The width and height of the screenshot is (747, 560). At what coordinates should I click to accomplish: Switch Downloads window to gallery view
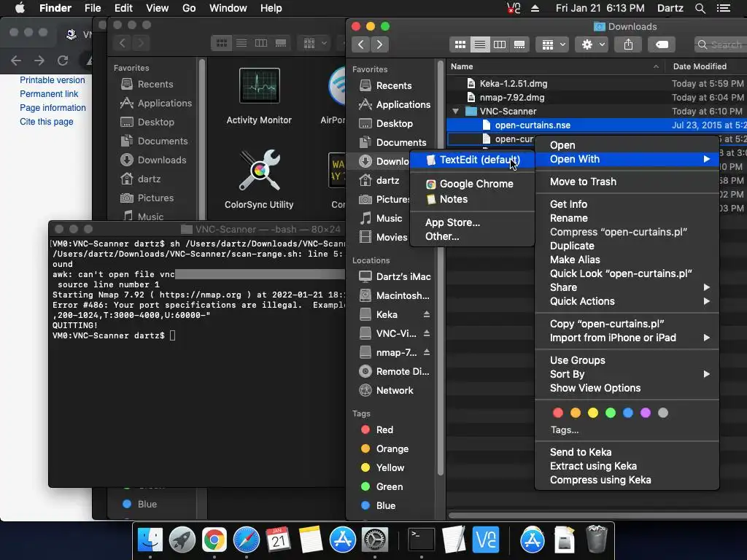[x=519, y=44]
